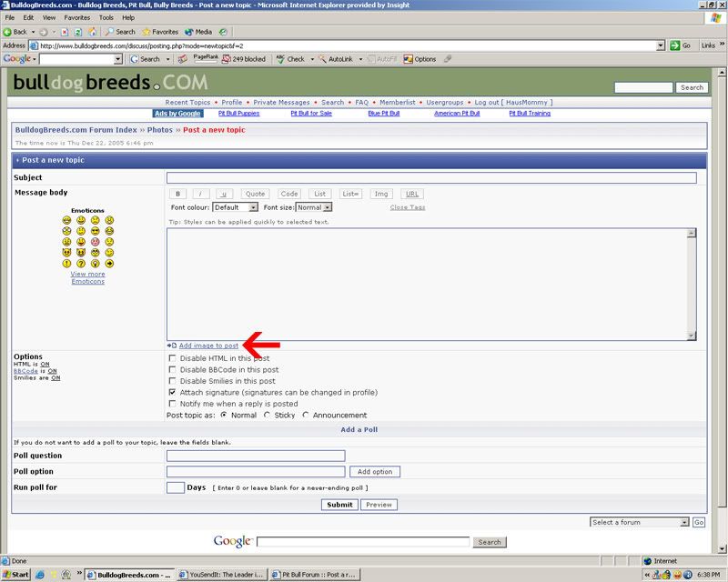728x582 pixels.
Task: Open the Help menu
Action: coord(128,17)
